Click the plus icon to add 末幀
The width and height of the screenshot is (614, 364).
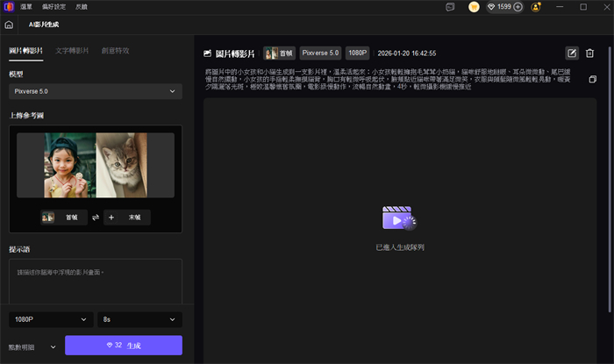click(111, 218)
